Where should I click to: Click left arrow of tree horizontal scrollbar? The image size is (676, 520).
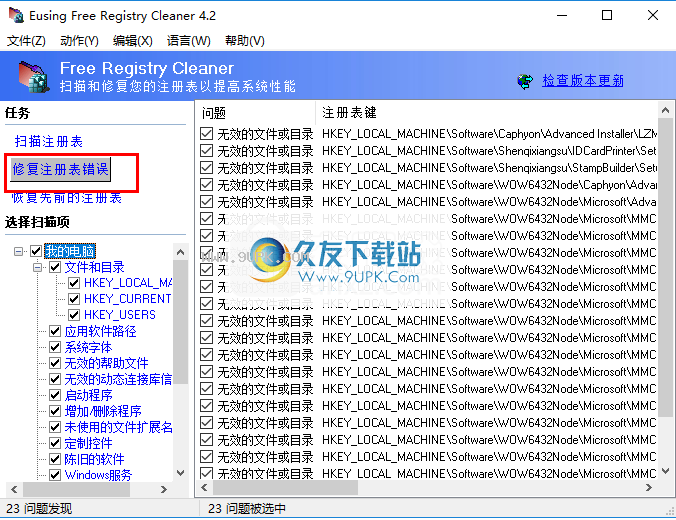[14, 489]
